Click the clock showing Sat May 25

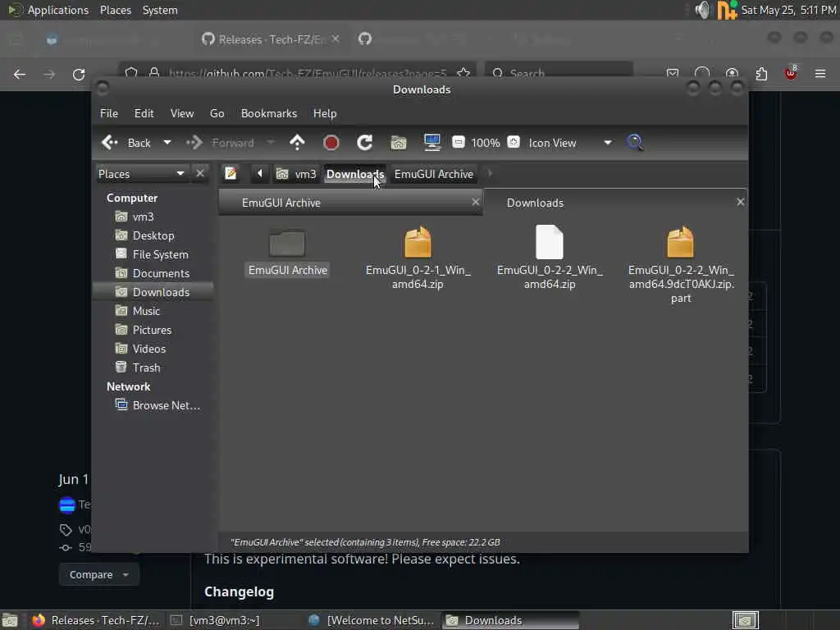click(788, 10)
